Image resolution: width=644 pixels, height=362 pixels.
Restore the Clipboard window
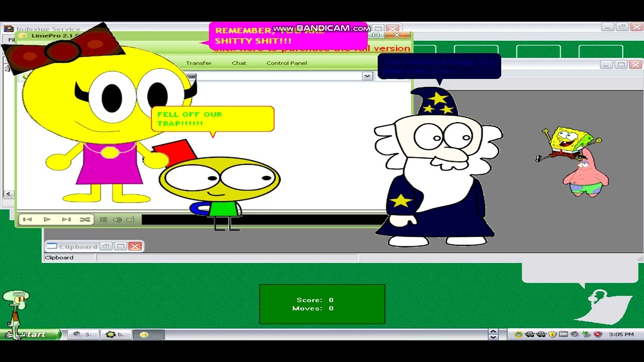[106, 246]
